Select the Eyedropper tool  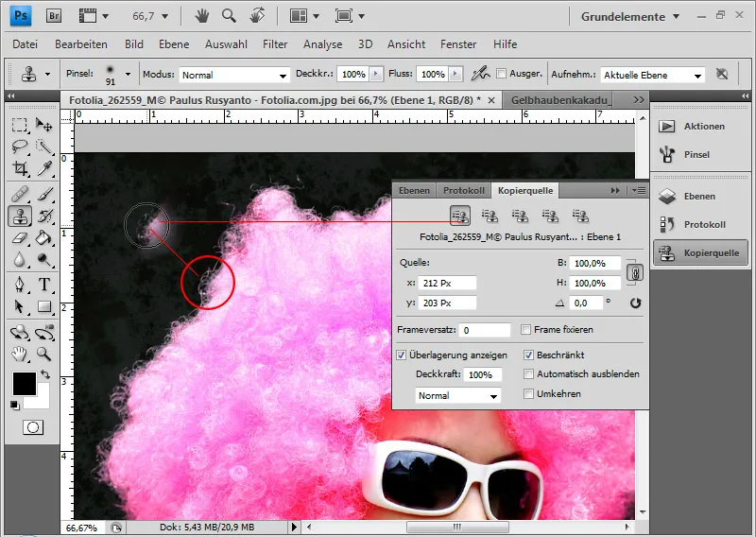[43, 168]
